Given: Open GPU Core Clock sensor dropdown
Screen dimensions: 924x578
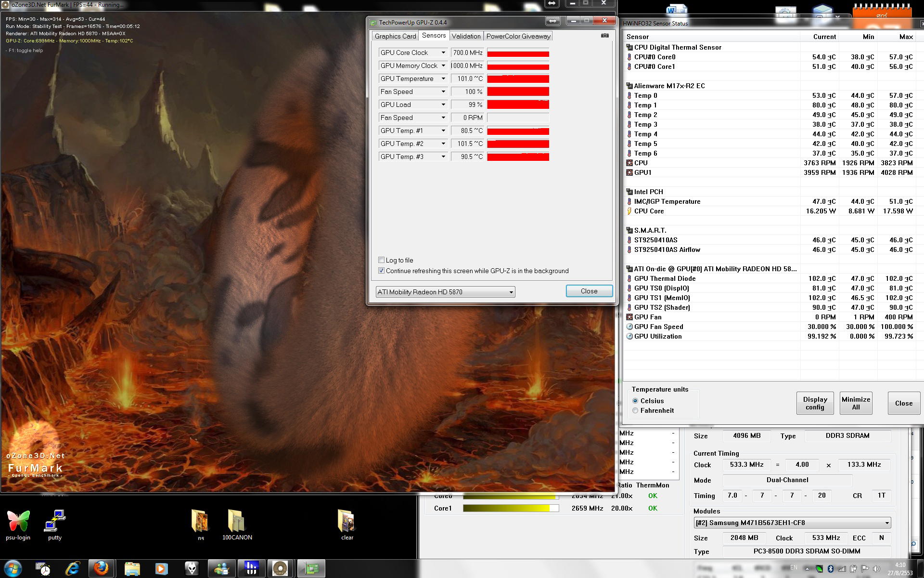Looking at the screenshot, I should 443,53.
